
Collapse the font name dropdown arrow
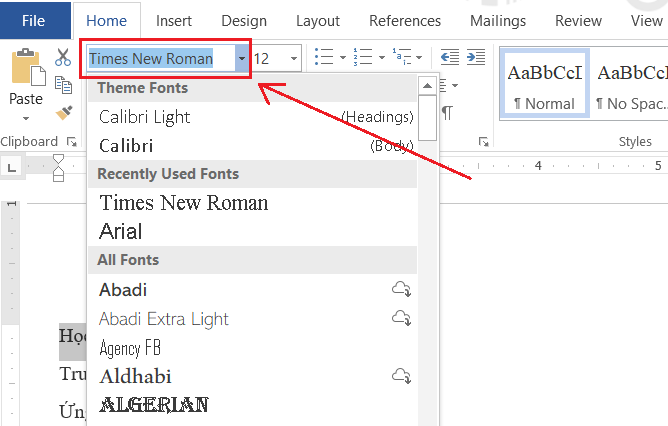(241, 59)
